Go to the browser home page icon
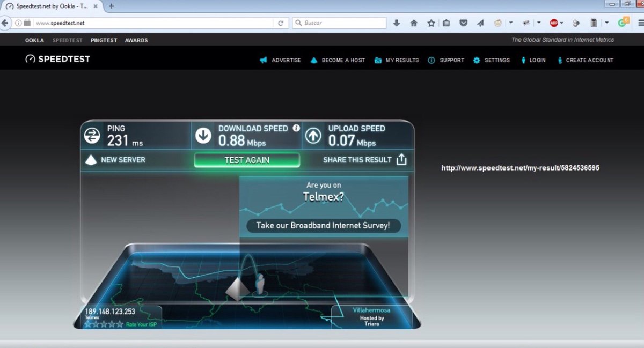This screenshot has height=348, width=644. tap(414, 23)
